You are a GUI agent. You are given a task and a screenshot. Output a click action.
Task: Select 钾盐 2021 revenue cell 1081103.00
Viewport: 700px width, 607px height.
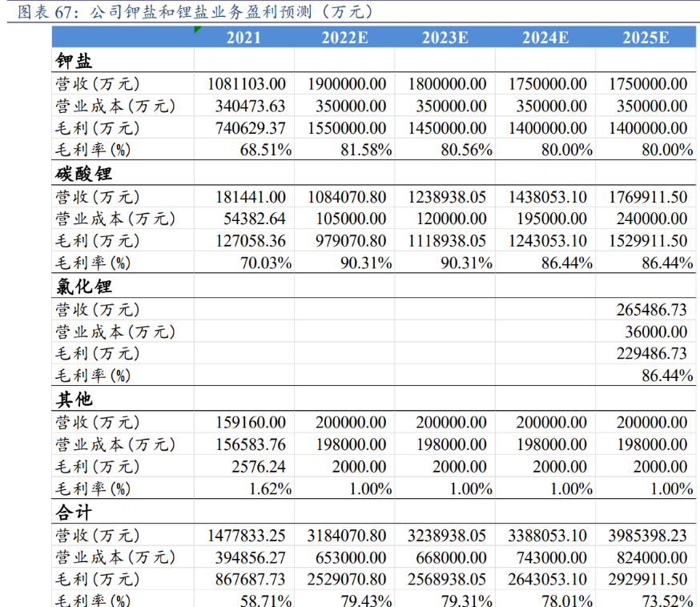click(x=246, y=84)
